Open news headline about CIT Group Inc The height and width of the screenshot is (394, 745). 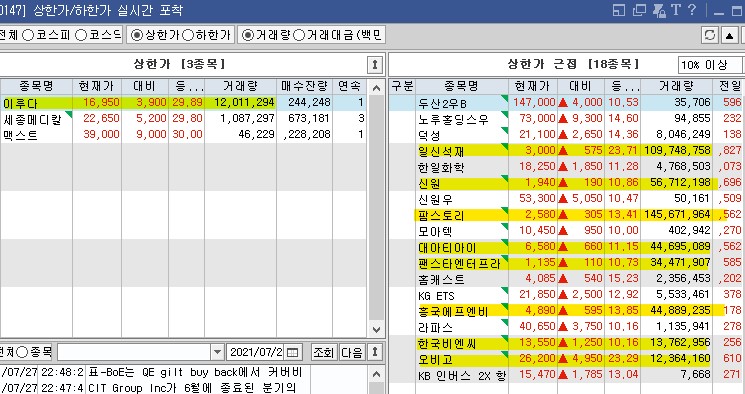(x=192, y=388)
